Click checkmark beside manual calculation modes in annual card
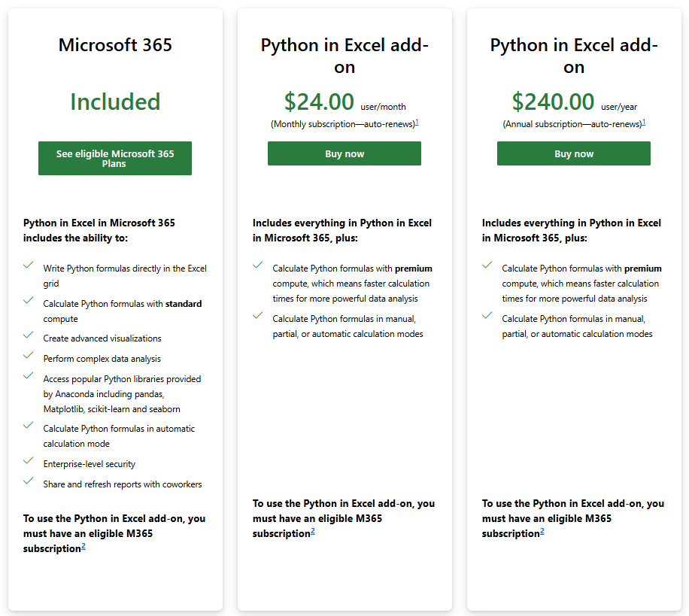Screen dimensions: 689x616 pos(487,315)
